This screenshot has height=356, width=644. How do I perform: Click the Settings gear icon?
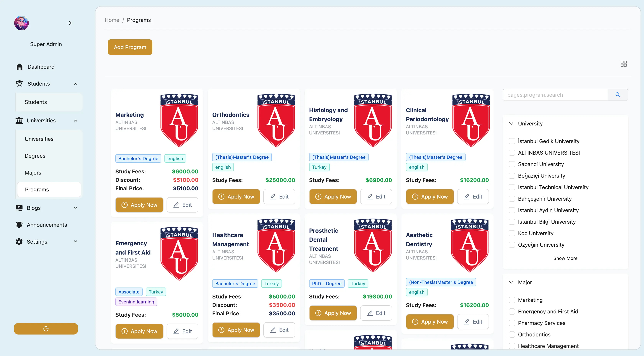[x=19, y=242]
